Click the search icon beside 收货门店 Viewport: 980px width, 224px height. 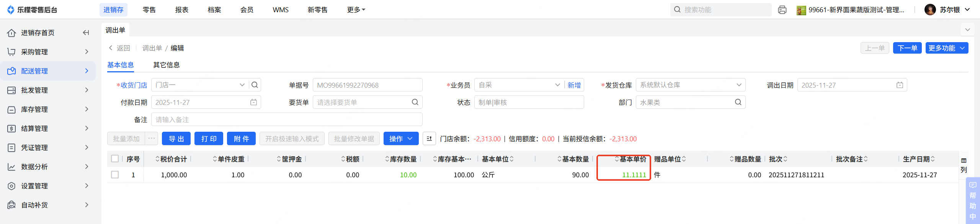pos(255,85)
